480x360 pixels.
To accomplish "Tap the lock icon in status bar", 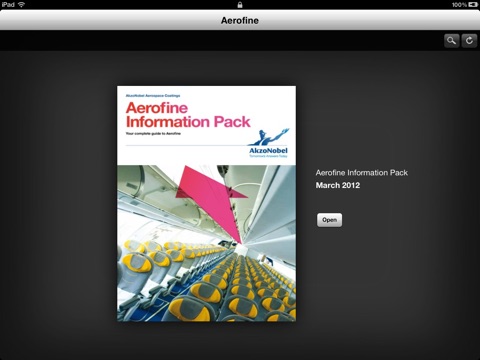I will pos(240,5).
